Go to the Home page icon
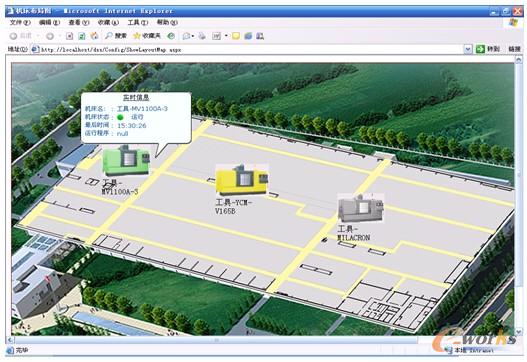 click(x=94, y=36)
